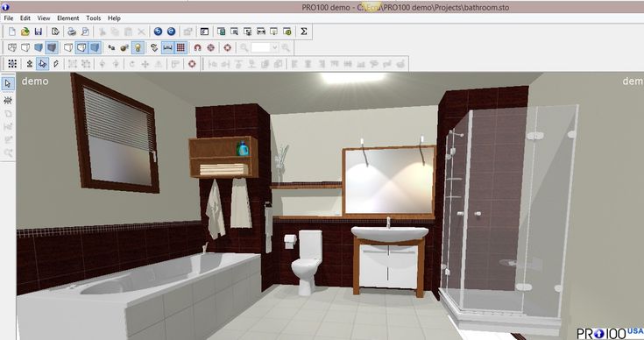Screen dimensions: 644x340
Task: Click the zoom-in magnifier right of zoom box
Action: pyautogui.click(x=286, y=47)
